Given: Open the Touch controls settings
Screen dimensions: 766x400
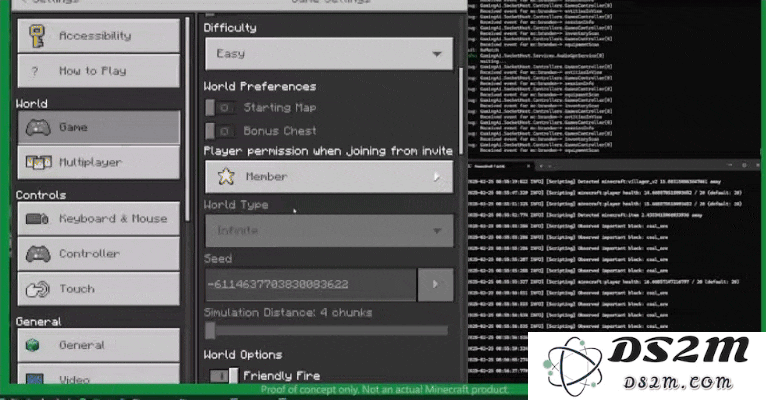Looking at the screenshot, I should pyautogui.click(x=99, y=289).
